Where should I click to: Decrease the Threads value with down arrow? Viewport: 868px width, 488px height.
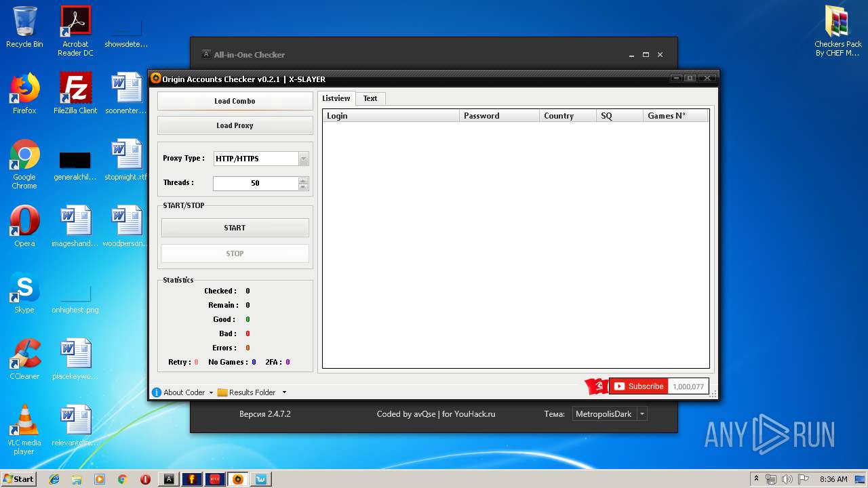point(303,186)
